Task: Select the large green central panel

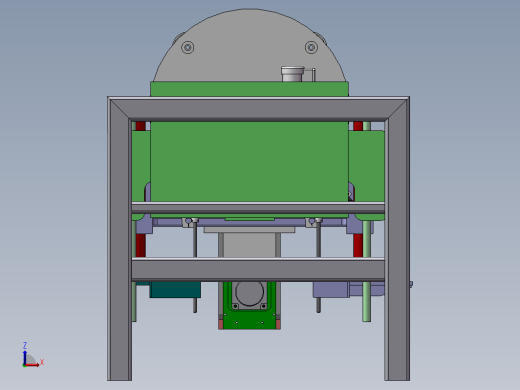Action: 249,162
